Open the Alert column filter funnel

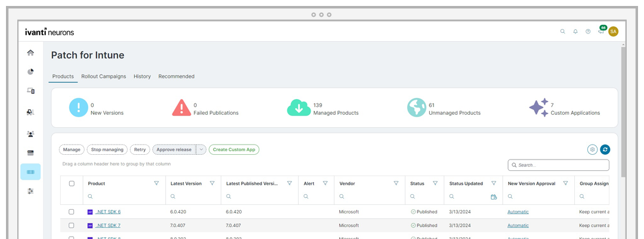(326, 183)
